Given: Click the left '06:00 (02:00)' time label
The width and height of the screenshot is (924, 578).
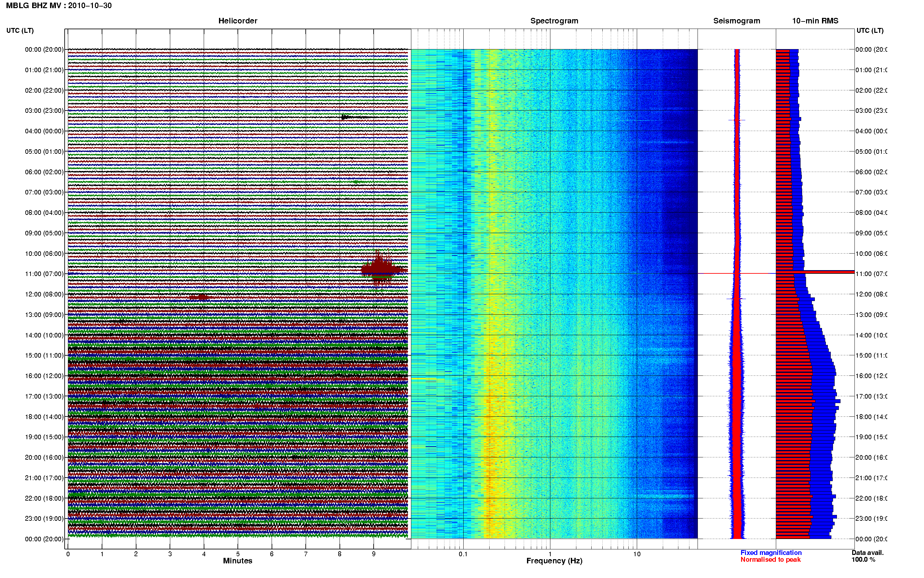Looking at the screenshot, I should (x=44, y=172).
